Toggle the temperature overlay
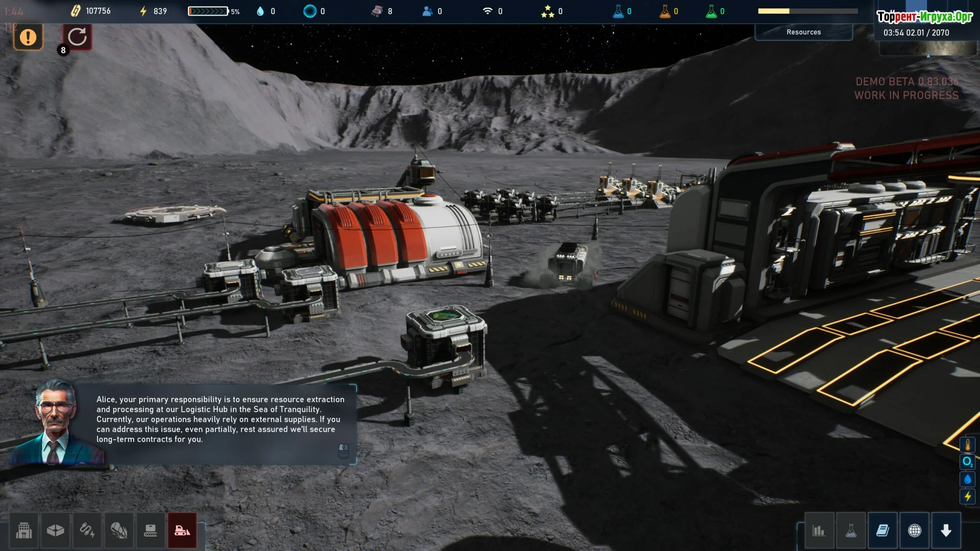980x551 pixels. pyautogui.click(x=967, y=445)
